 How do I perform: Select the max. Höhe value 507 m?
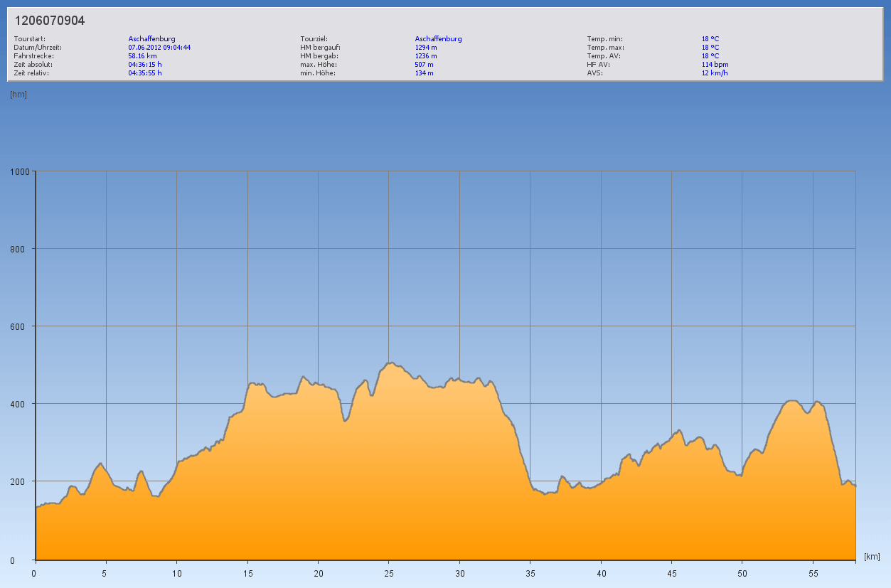424,64
